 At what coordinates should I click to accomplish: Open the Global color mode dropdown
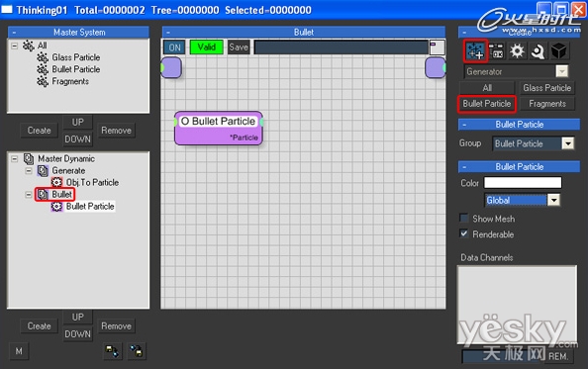tap(553, 200)
